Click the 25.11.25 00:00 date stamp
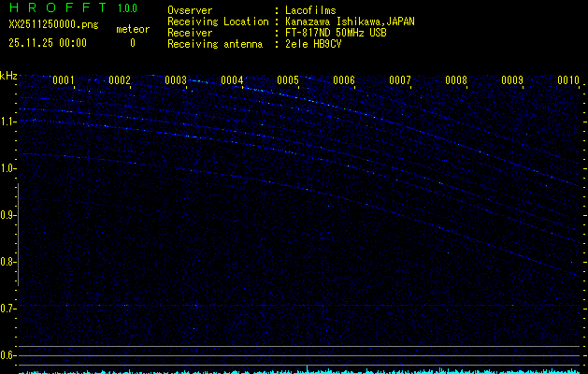This screenshot has width=588, height=374. 47,43
